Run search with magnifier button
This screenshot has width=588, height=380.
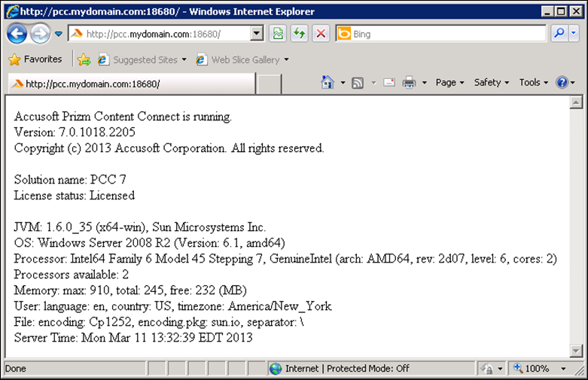559,33
